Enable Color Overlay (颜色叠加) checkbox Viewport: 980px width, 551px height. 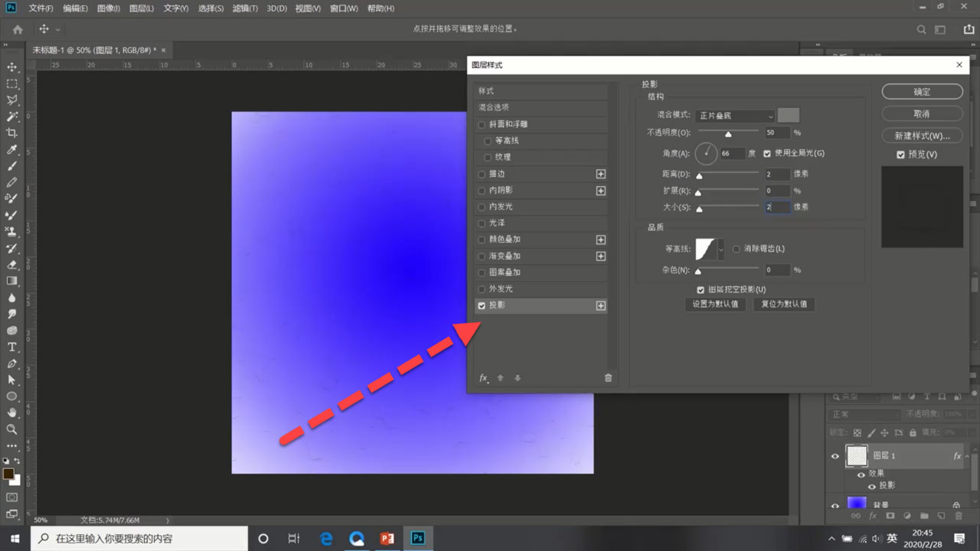482,240
